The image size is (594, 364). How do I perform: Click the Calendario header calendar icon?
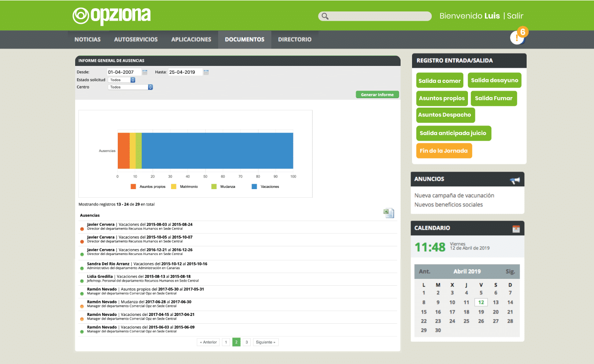(x=516, y=229)
